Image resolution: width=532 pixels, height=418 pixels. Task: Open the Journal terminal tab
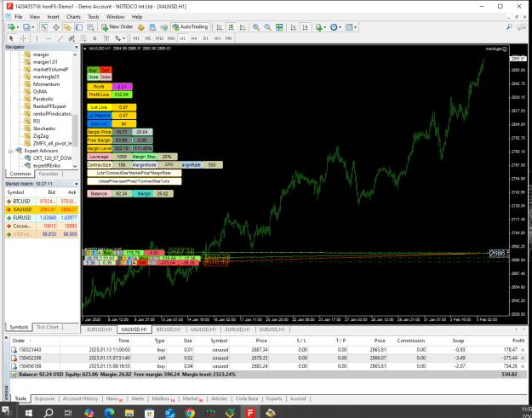point(298,398)
